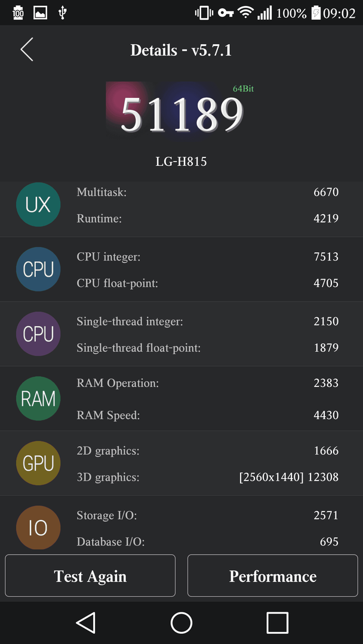Tap the back arrow beside Details
Image resolution: width=363 pixels, height=644 pixels.
coord(27,49)
